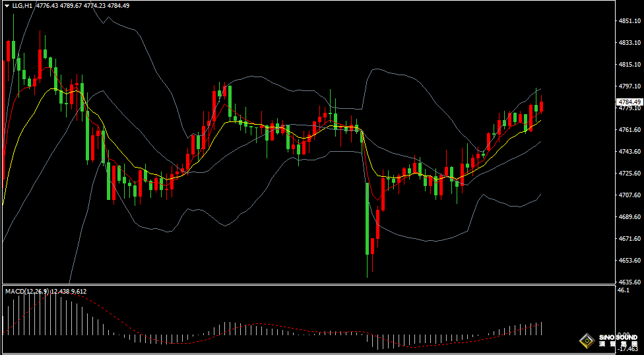This screenshot has height=355, width=644.
Task: Click the current price tag 4784.49
Action: pos(629,102)
